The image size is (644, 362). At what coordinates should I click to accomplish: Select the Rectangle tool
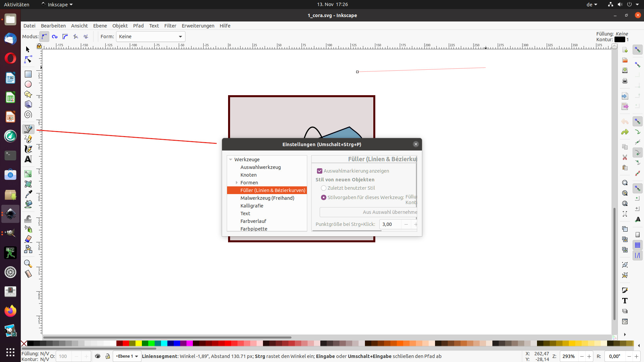pos(28,74)
